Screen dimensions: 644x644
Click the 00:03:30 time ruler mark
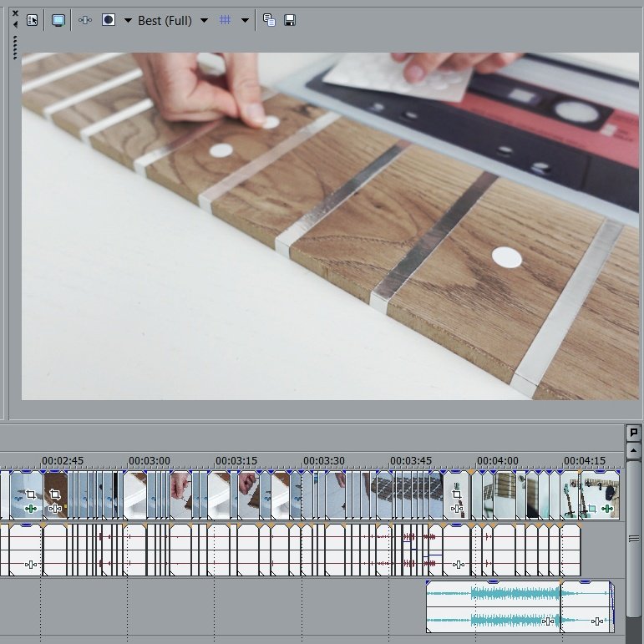(x=323, y=461)
